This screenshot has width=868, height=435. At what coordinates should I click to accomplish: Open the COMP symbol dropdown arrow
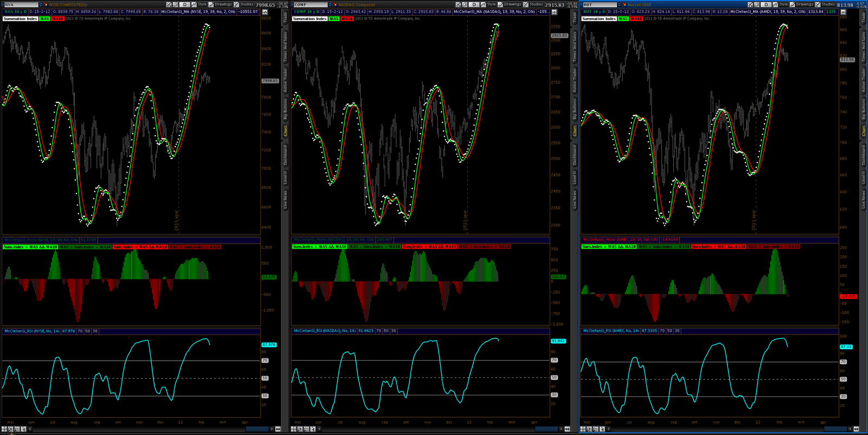click(330, 4)
